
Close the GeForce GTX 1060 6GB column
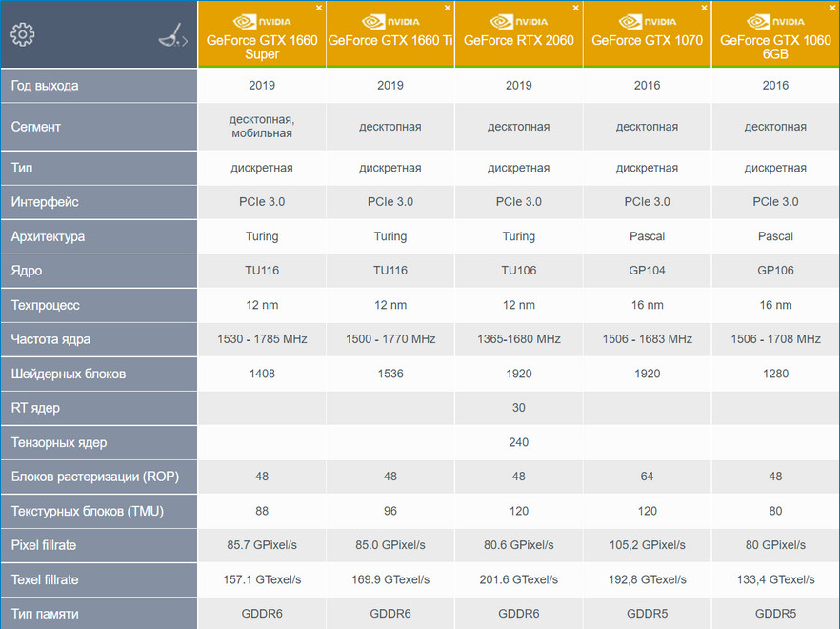833,8
